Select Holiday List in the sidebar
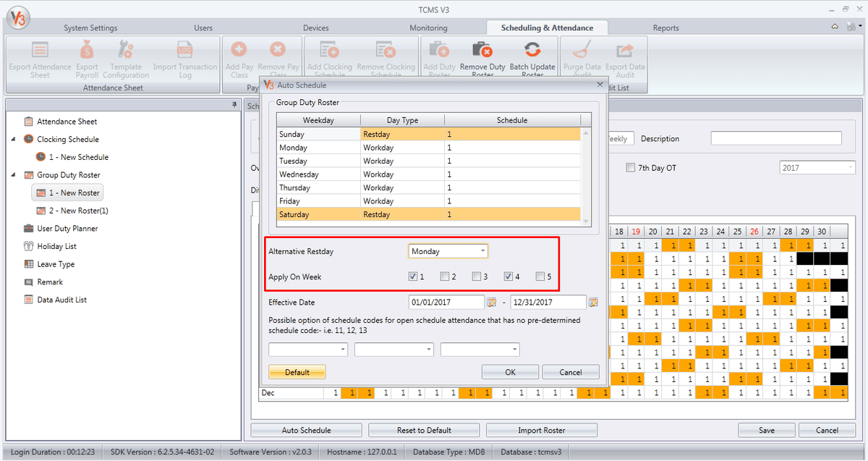This screenshot has width=868, height=461. tap(56, 246)
